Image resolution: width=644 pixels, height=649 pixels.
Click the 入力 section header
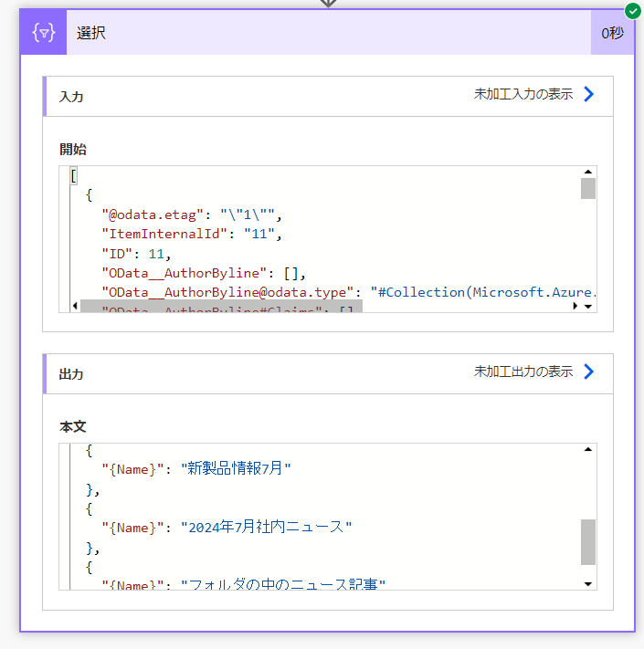328,96
